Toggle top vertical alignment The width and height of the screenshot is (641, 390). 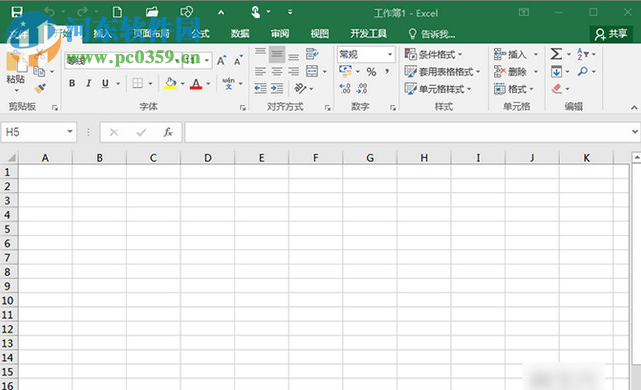tap(260, 53)
